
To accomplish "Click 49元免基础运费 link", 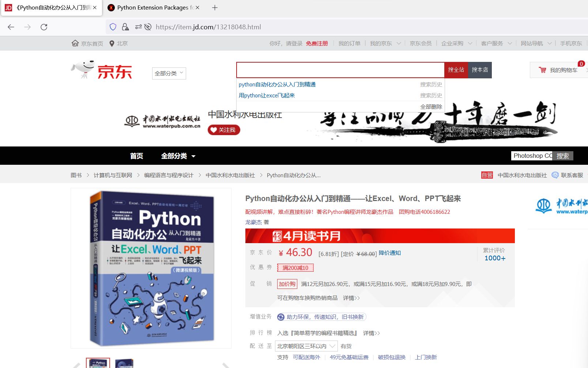I will tap(349, 357).
